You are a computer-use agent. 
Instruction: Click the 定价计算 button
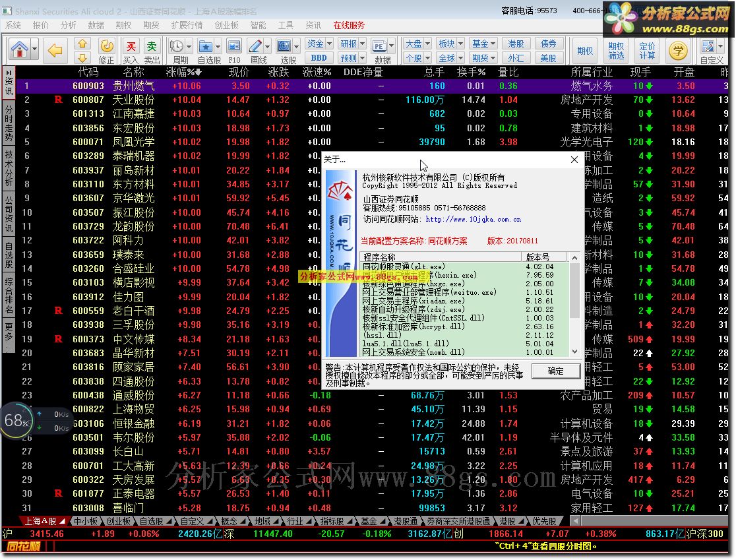pos(647,51)
